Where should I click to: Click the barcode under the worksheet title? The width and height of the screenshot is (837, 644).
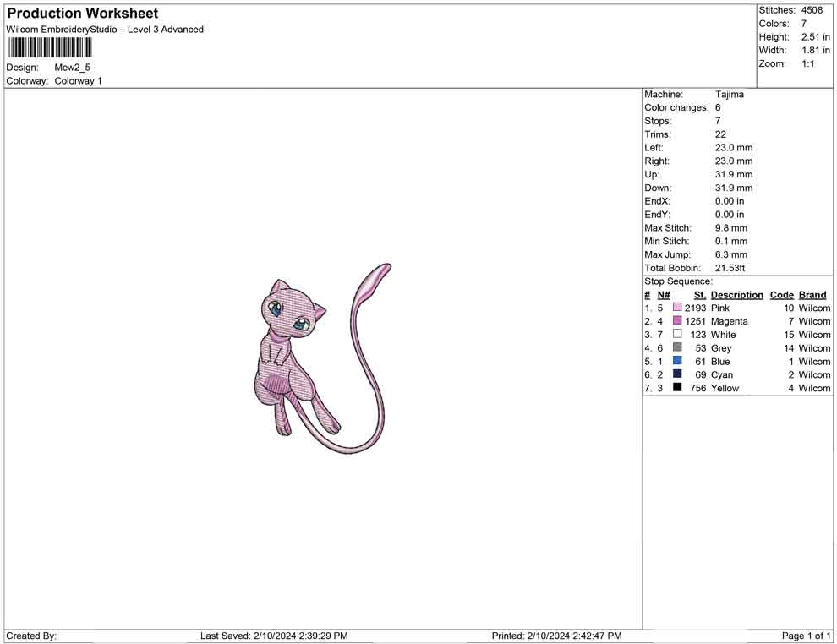pos(50,48)
